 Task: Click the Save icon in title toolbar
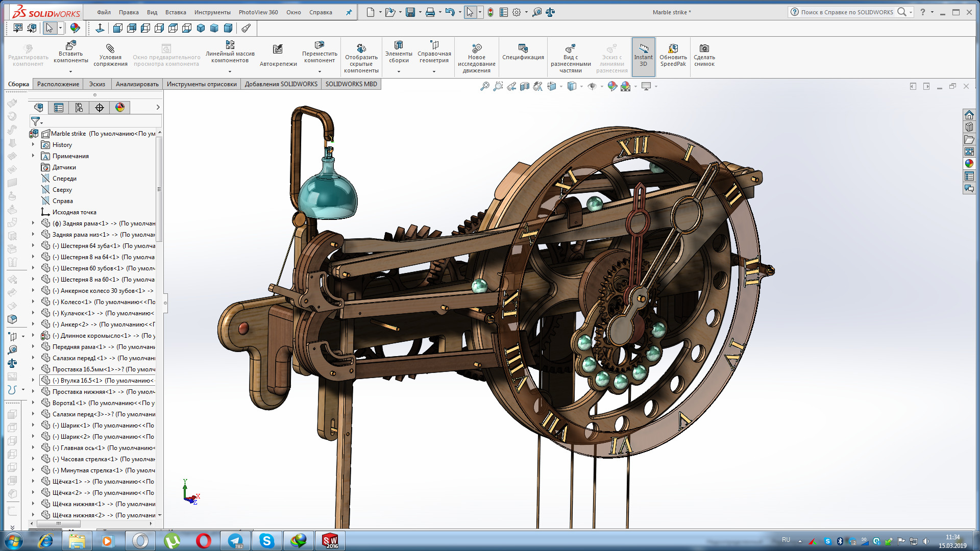410,12
